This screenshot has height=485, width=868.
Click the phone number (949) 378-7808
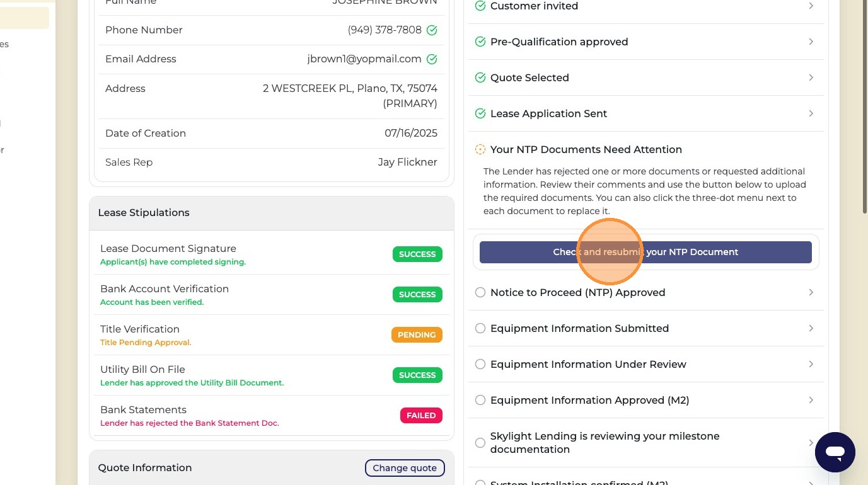click(x=385, y=30)
